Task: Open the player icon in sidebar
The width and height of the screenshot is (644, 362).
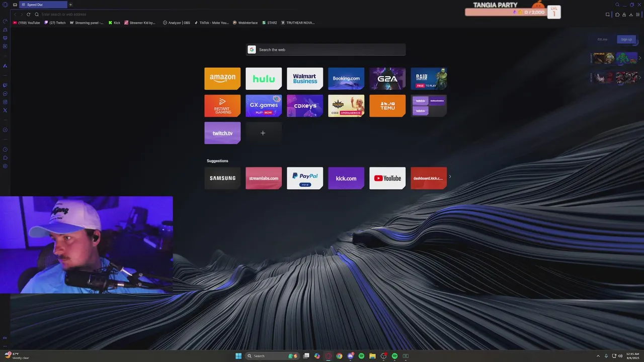Action: pos(5,130)
